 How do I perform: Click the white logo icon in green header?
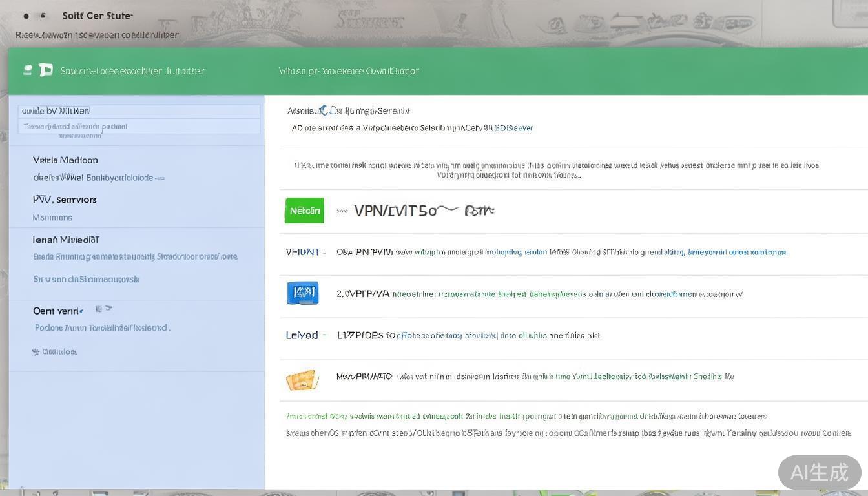pos(46,70)
